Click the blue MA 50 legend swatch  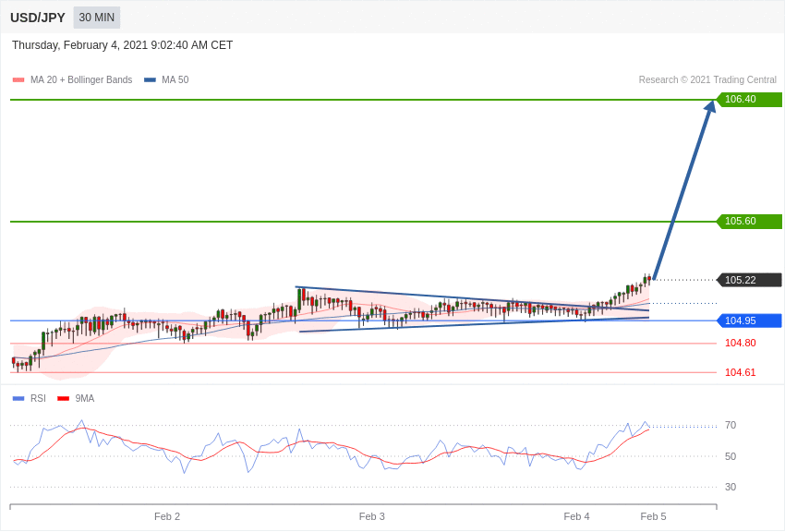[x=150, y=80]
